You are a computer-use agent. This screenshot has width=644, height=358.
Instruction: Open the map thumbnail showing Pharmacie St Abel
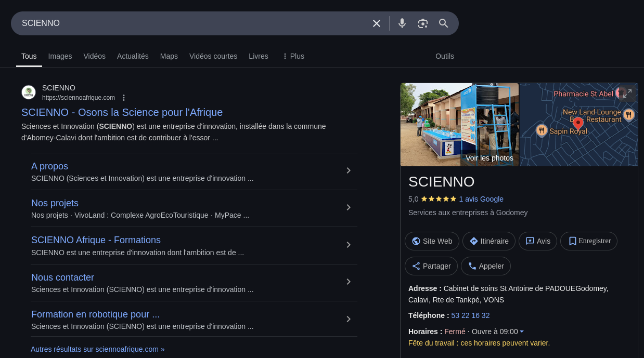click(578, 125)
